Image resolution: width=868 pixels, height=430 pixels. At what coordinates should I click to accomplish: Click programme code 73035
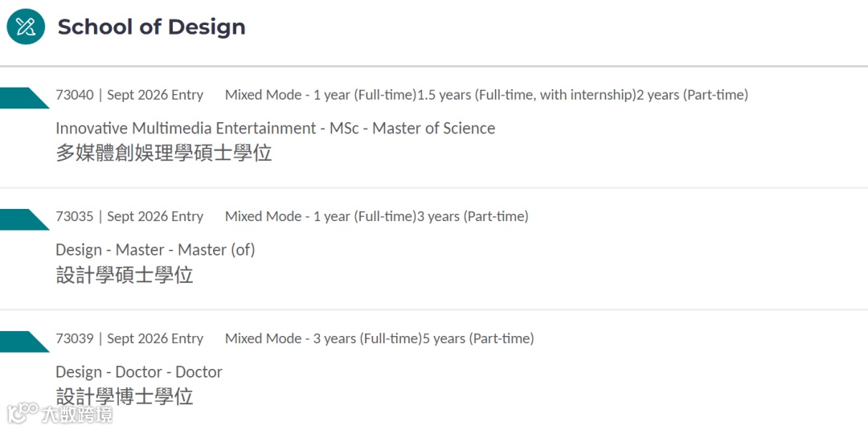click(74, 216)
